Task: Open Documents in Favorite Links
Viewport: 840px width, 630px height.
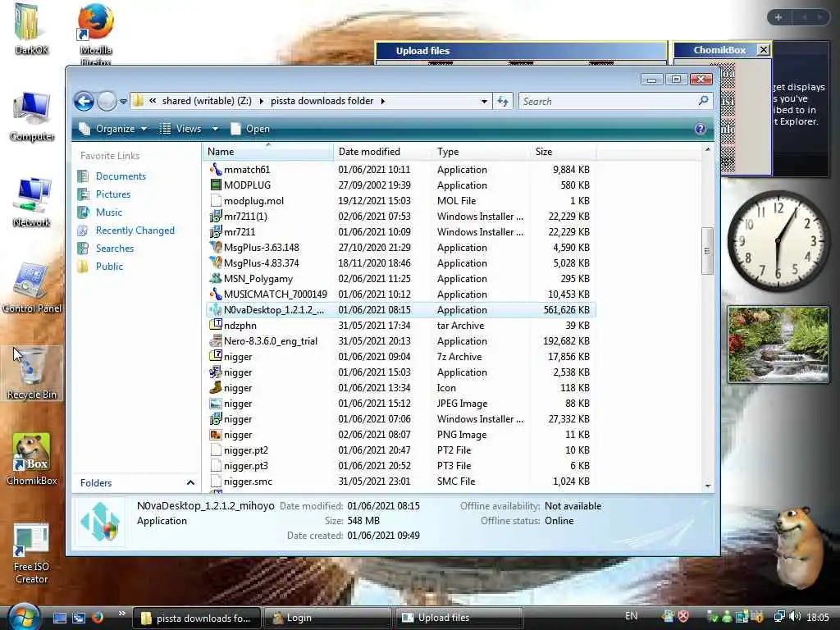Action: 121,176
